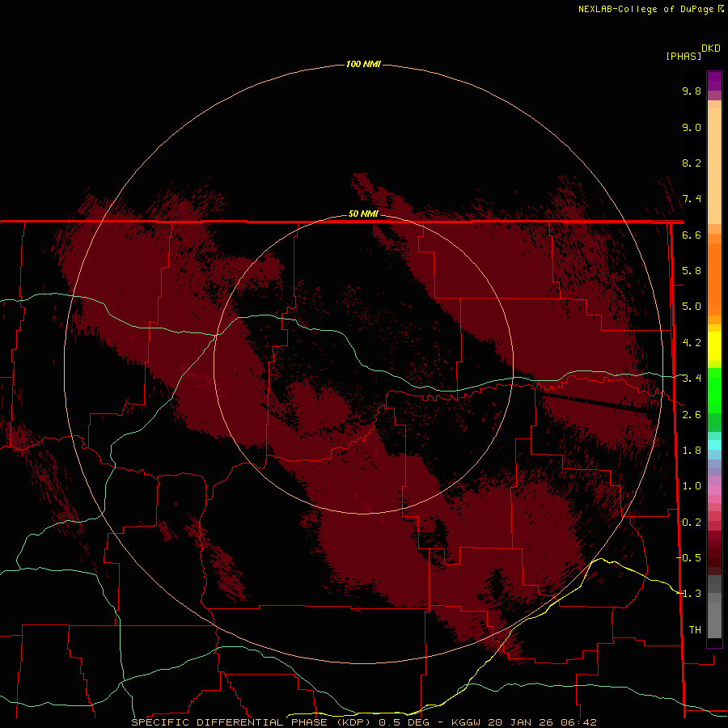Select the 8.2 scale value
The width and height of the screenshot is (728, 728).
pos(692,163)
